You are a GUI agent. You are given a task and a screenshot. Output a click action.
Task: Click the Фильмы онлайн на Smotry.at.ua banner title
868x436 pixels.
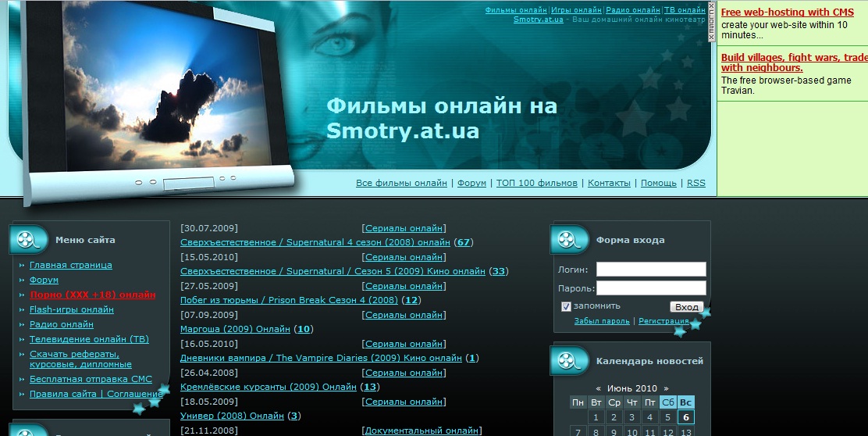coord(441,118)
